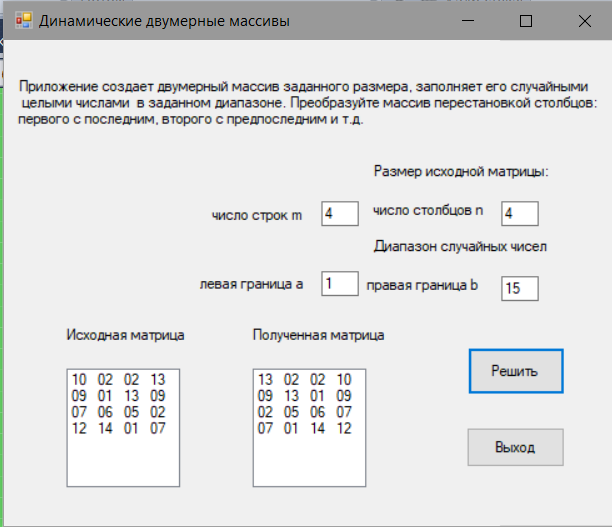This screenshot has width=612, height=527.
Task: Click inside the Исходная матрица text box
Action: (x=123, y=428)
